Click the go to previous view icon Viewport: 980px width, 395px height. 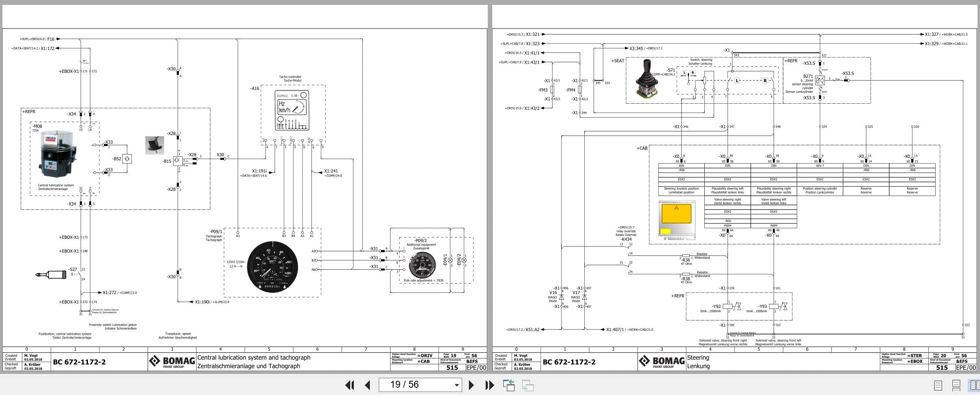point(509,385)
